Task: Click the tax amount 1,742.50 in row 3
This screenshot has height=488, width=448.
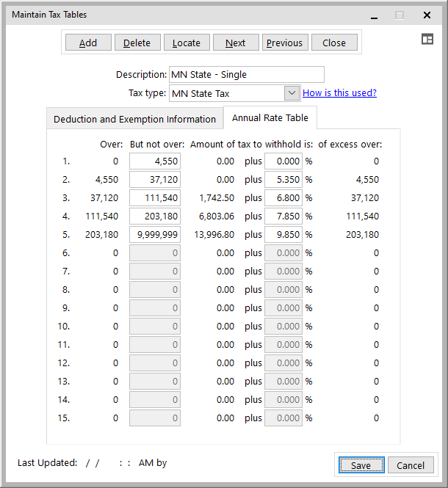Action: pos(217,198)
